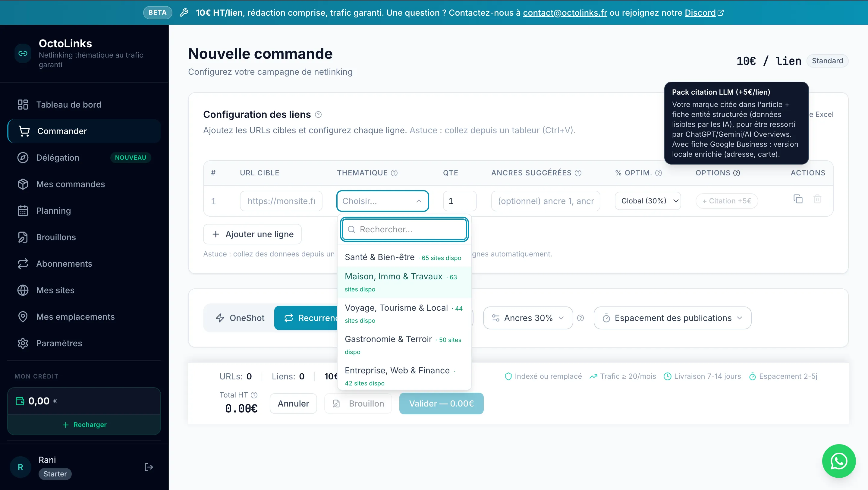Click the BETA badge in banner

point(158,13)
